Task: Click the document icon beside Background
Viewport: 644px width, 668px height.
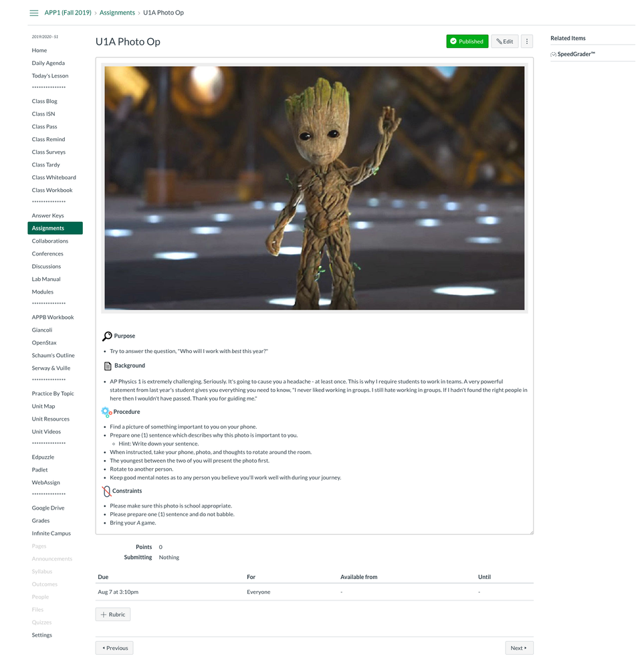Action: pos(108,366)
